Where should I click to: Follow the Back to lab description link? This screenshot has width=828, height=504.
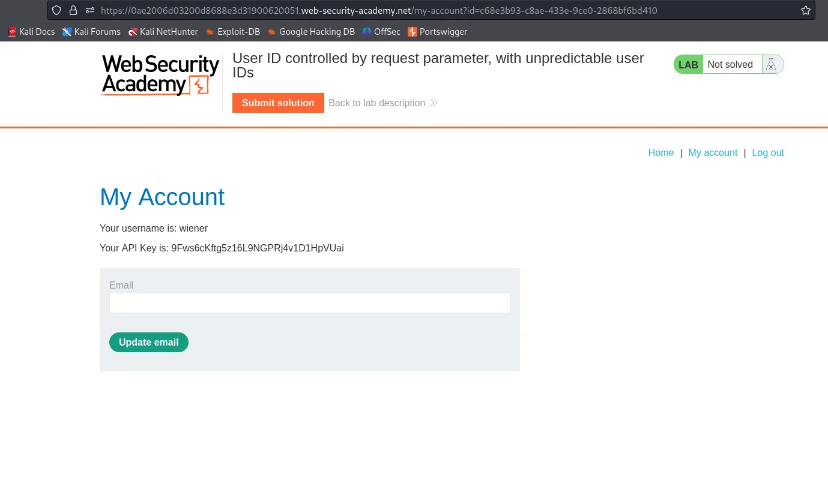pos(382,103)
